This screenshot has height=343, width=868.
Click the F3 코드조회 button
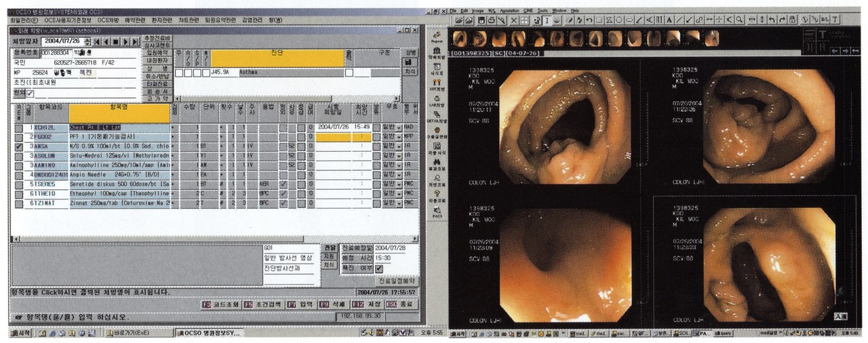pos(221,304)
